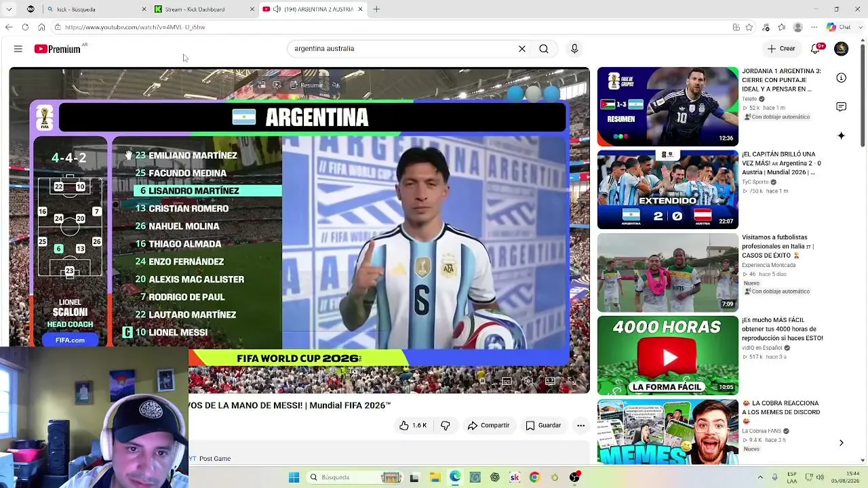
Task: Open ChatGPT from the taskbar
Action: tap(495, 478)
